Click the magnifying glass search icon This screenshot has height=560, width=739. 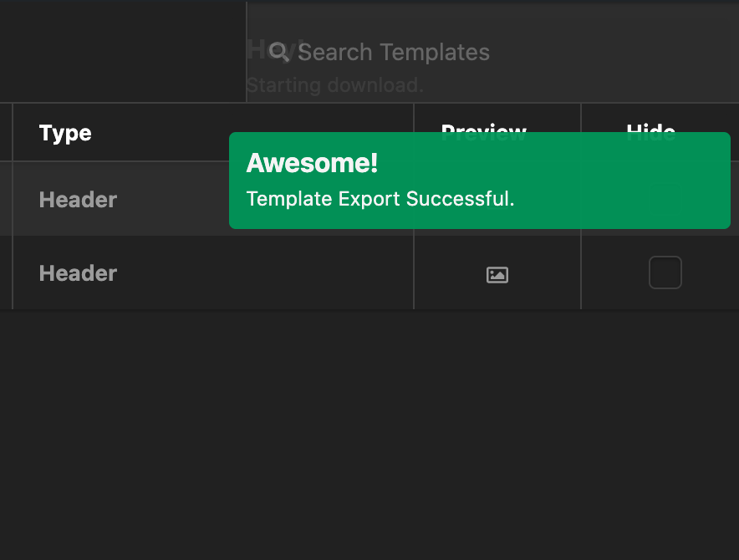[x=279, y=52]
